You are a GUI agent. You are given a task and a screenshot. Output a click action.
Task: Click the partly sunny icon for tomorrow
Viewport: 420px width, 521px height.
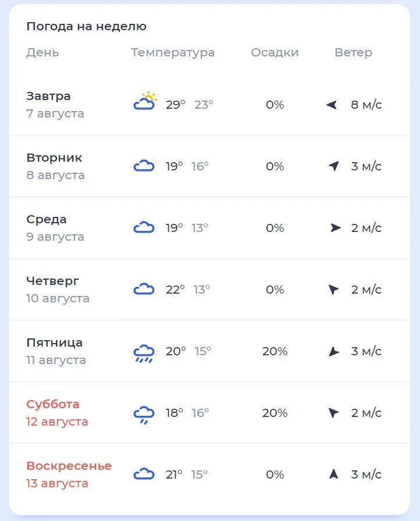pyautogui.click(x=144, y=102)
